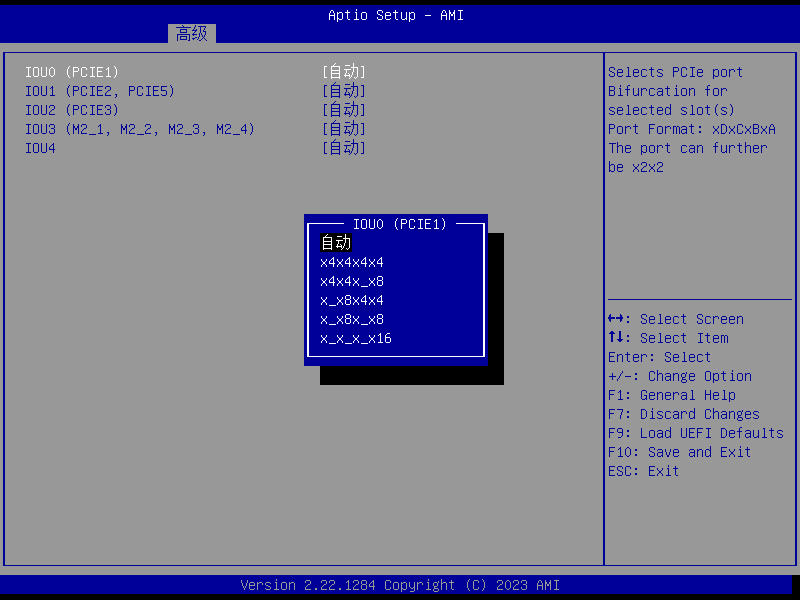Click F9: Load UEFI Defaults hint
The image size is (800, 600).
point(695,433)
